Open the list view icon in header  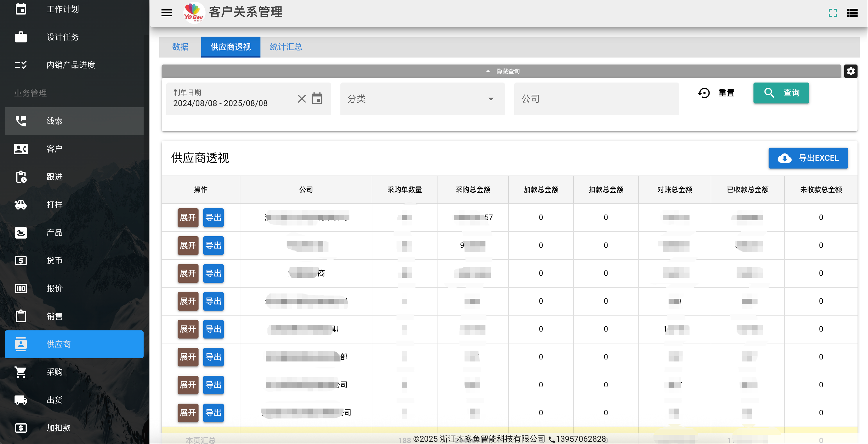pos(852,13)
